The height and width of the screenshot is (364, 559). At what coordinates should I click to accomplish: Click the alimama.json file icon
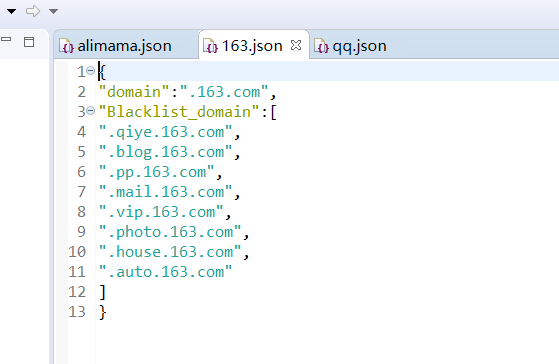66,46
